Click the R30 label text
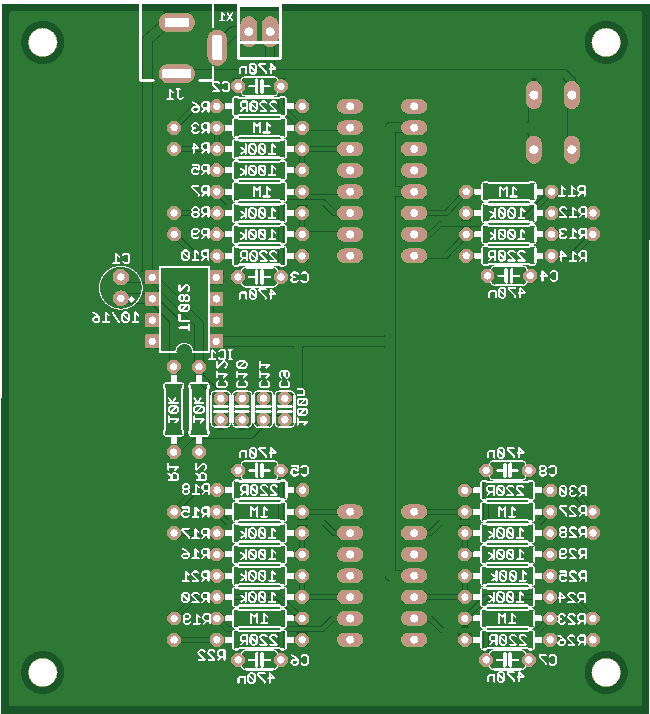This screenshot has height=714, width=650. click(x=573, y=491)
